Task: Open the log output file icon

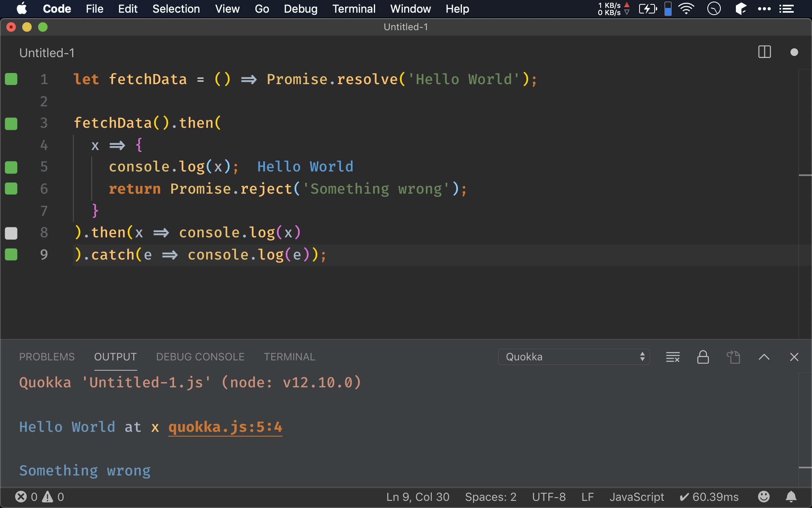Action: [x=733, y=357]
